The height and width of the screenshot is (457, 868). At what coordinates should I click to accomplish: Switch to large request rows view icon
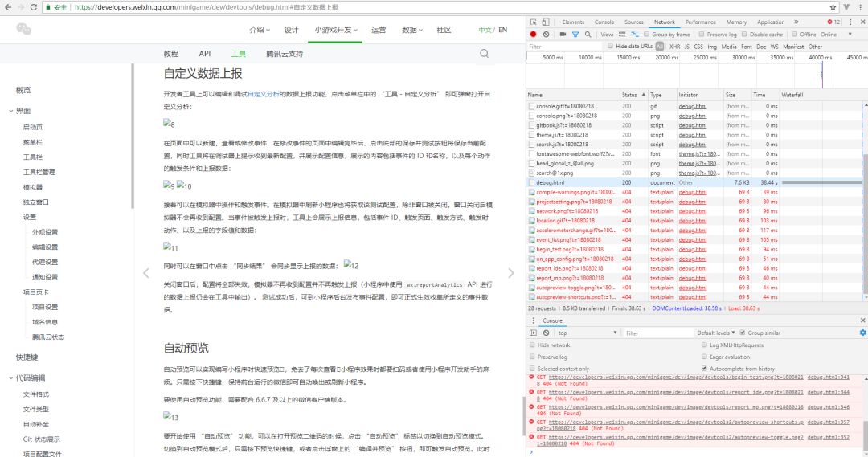(622, 35)
